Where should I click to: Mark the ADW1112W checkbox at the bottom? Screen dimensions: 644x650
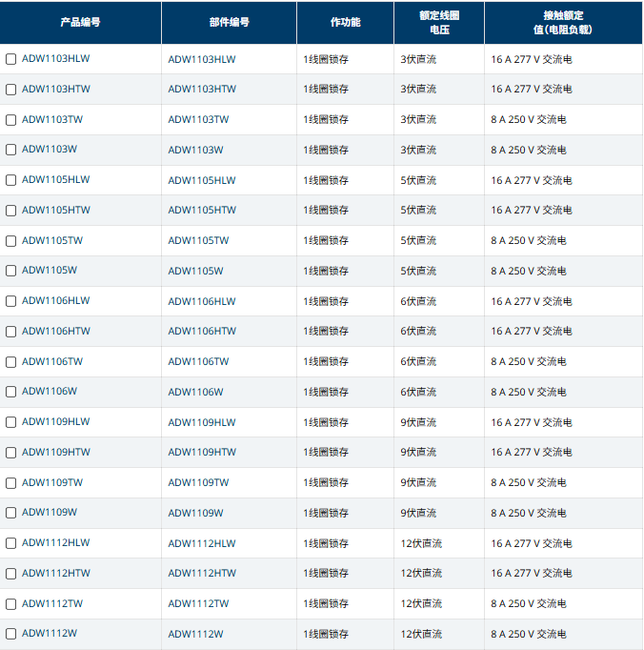[11, 634]
